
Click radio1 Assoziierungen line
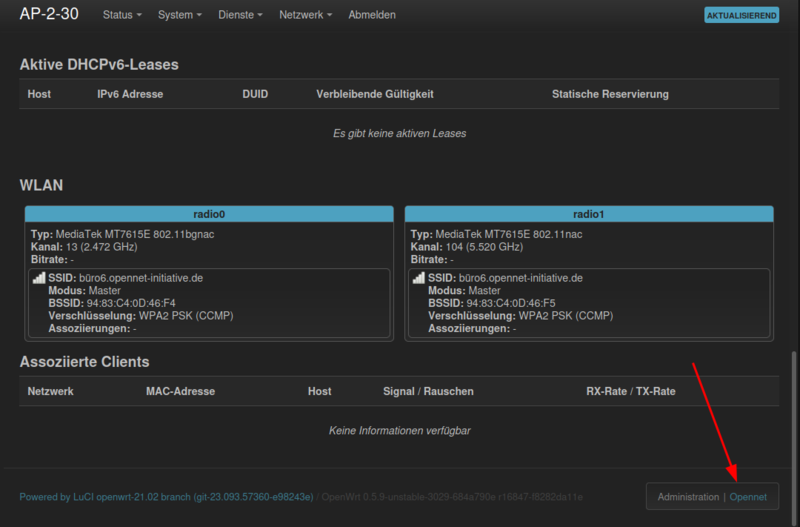(472, 329)
